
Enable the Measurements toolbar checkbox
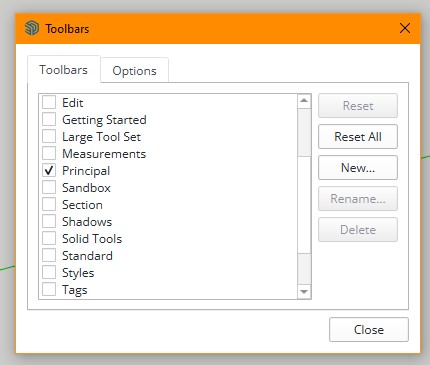pos(49,153)
